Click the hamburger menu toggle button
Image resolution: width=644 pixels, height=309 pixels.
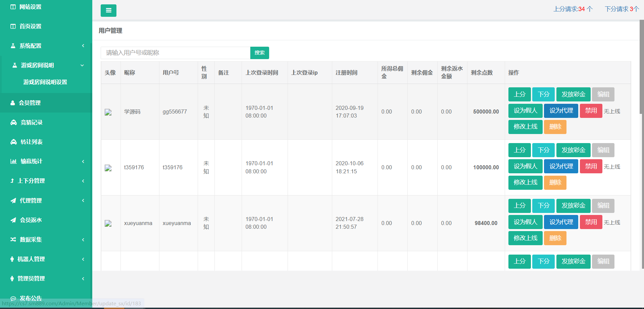click(108, 10)
